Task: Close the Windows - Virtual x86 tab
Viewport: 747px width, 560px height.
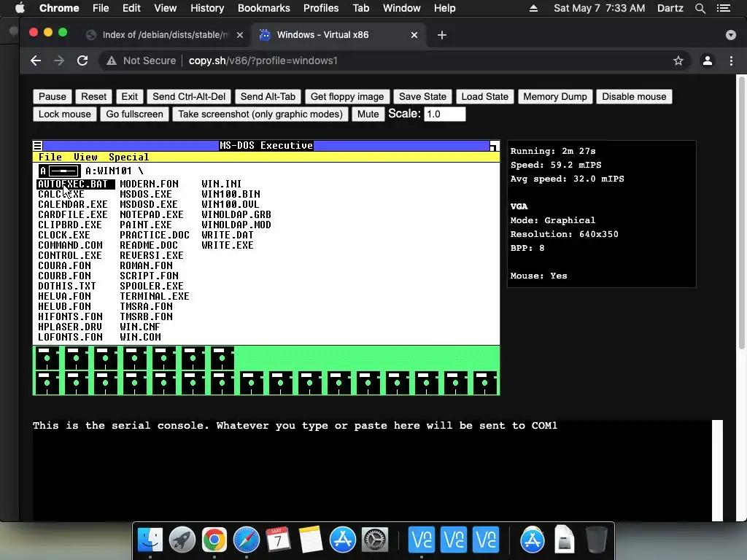Action: 414,35
